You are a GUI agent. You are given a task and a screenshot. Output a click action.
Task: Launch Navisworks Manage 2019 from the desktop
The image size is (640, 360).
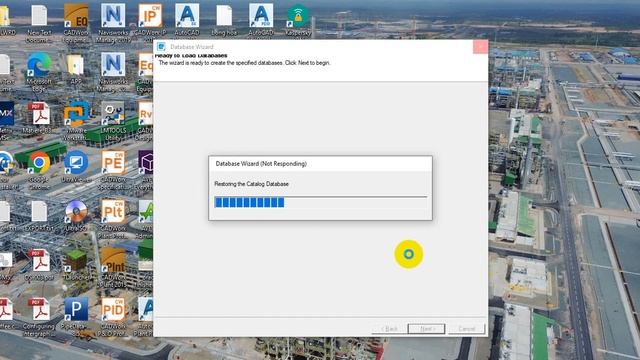click(x=113, y=16)
